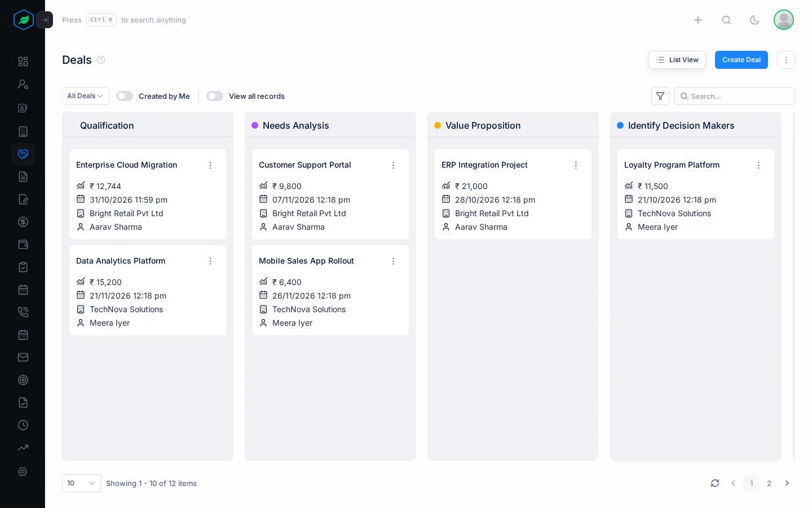Open the companies building sidebar icon
This screenshot has width=812, height=508.
coord(23,132)
